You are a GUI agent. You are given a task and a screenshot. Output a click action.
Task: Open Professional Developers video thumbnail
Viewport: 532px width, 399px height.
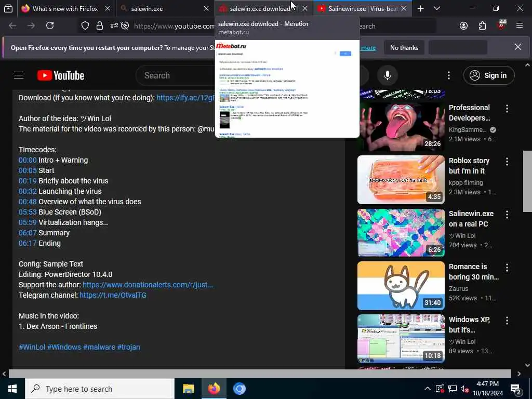coord(401,127)
